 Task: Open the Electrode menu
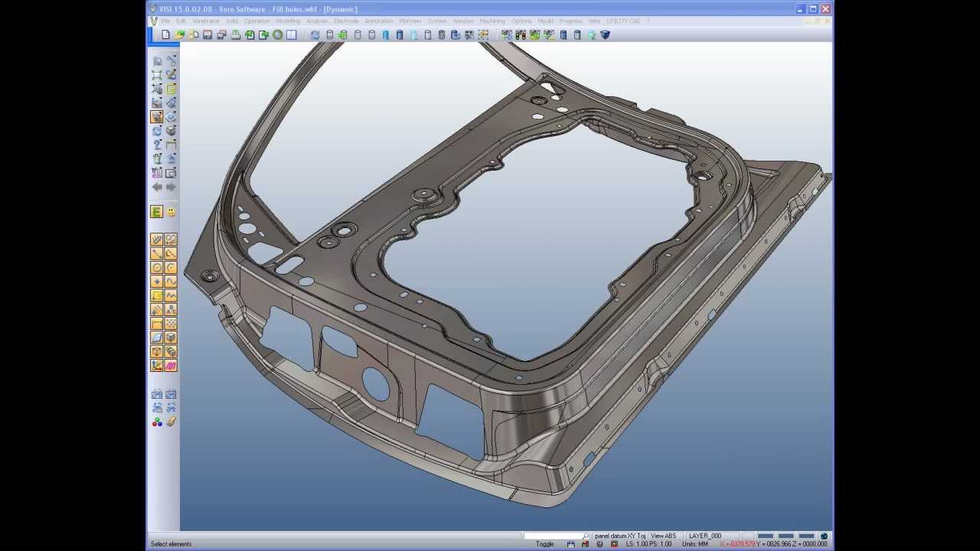tap(346, 21)
